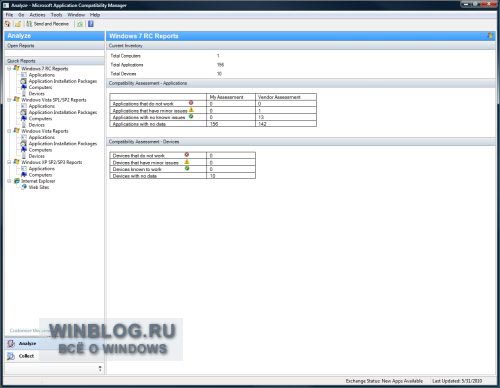Select Applications icon under Windows XP SP2/SP3 Reports
The height and width of the screenshot is (388, 500).
pos(24,168)
